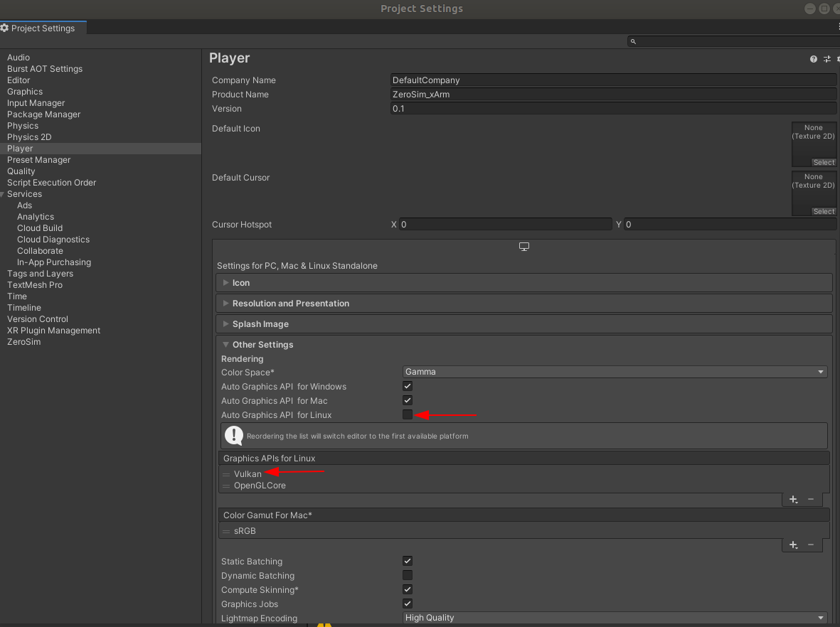This screenshot has width=840, height=627.
Task: Grab the drag handle beside Vulkan
Action: (x=226, y=474)
